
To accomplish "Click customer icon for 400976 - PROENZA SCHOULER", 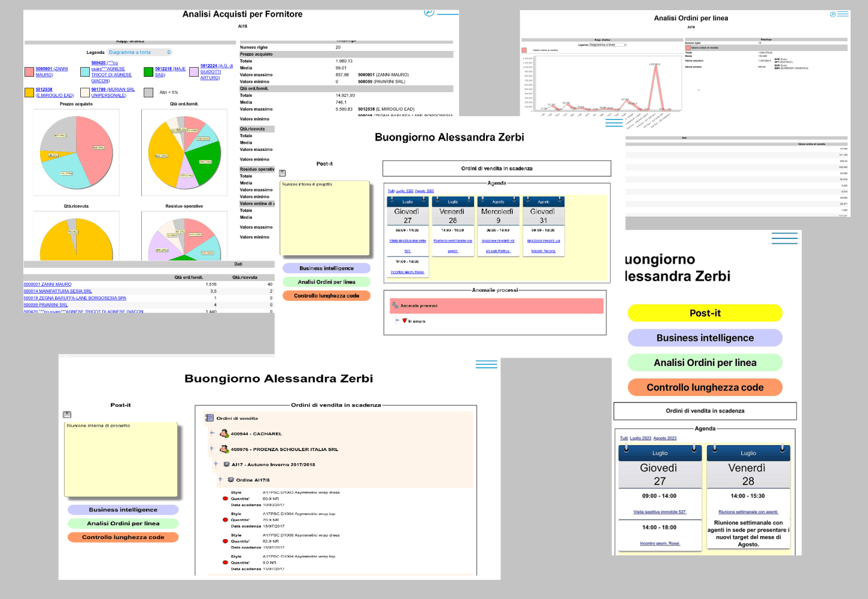I will (x=224, y=449).
